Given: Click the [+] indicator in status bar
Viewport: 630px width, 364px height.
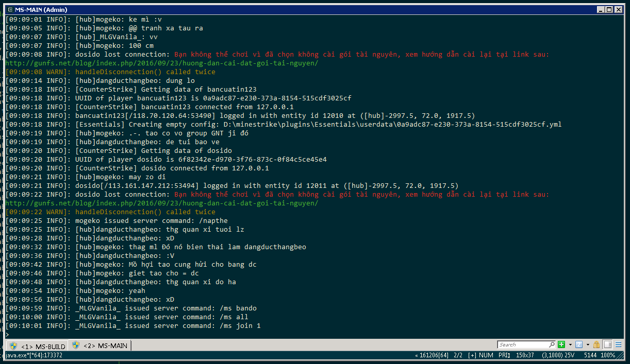Looking at the screenshot, I should click(472, 355).
